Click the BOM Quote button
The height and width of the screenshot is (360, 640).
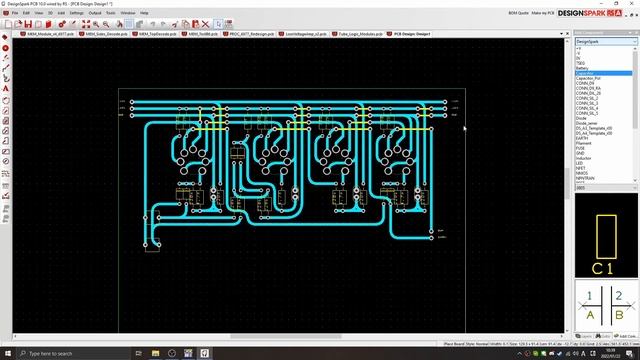tap(518, 13)
